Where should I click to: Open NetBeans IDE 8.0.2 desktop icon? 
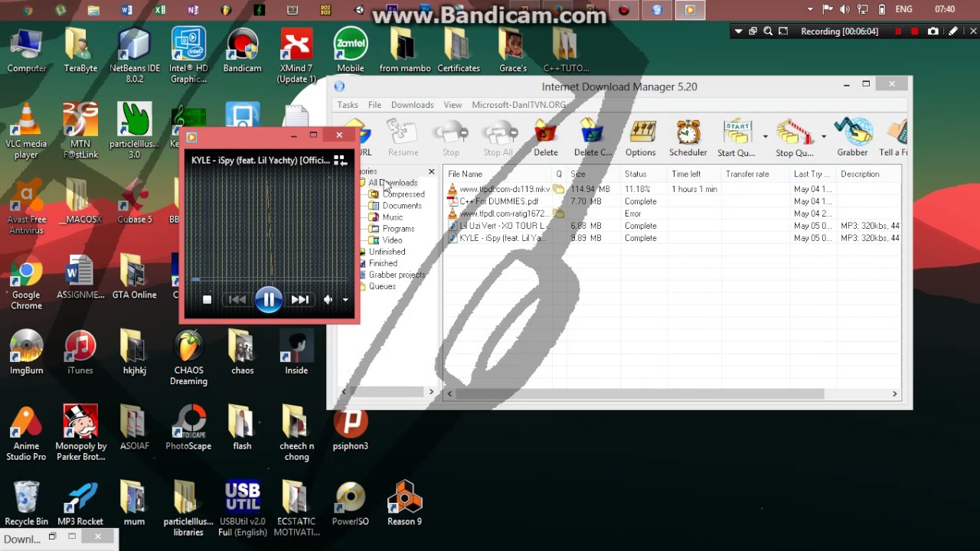coord(135,55)
